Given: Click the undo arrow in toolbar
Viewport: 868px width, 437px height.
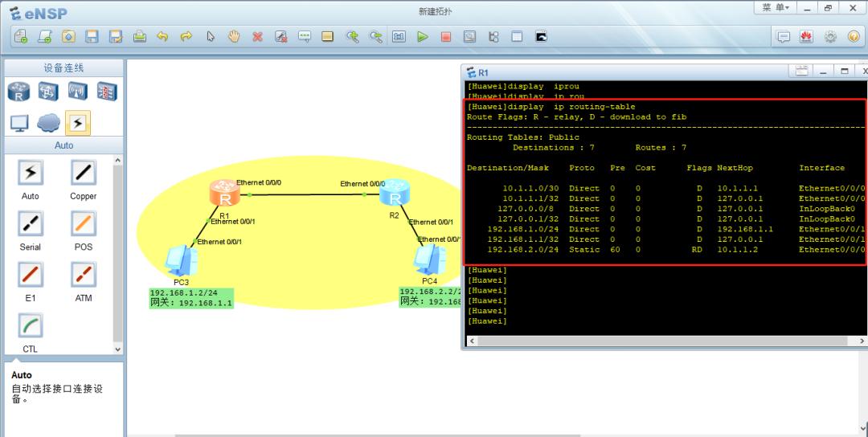Looking at the screenshot, I should tap(162, 37).
